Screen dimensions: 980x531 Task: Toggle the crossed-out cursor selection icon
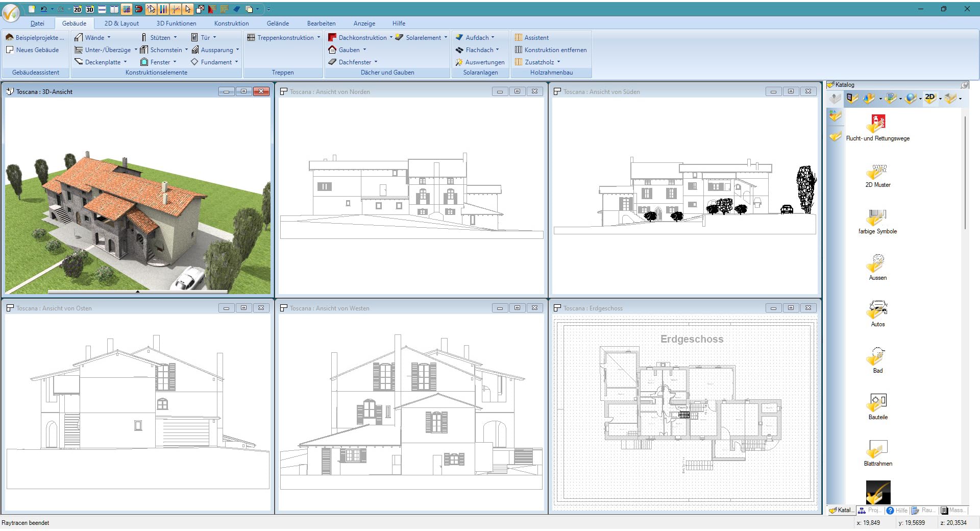click(x=151, y=9)
